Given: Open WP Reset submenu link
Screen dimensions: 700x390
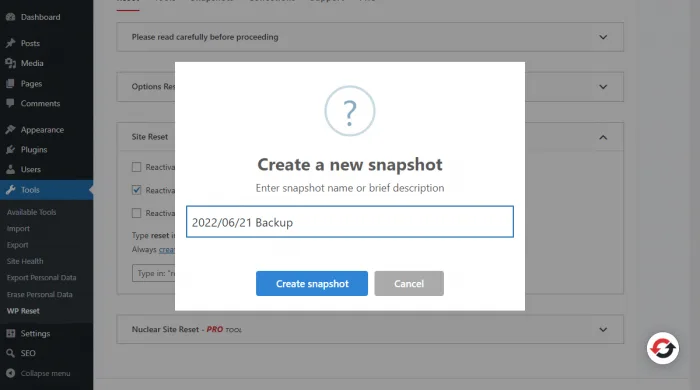Looking at the screenshot, I should point(23,311).
